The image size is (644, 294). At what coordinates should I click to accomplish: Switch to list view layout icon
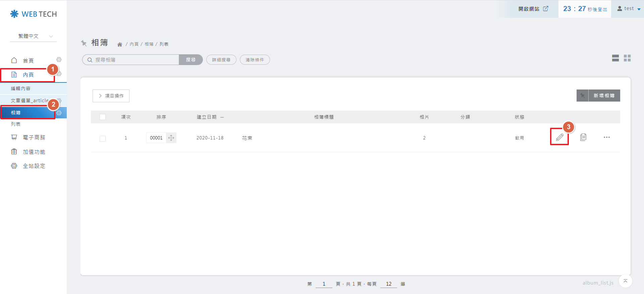pos(615,58)
